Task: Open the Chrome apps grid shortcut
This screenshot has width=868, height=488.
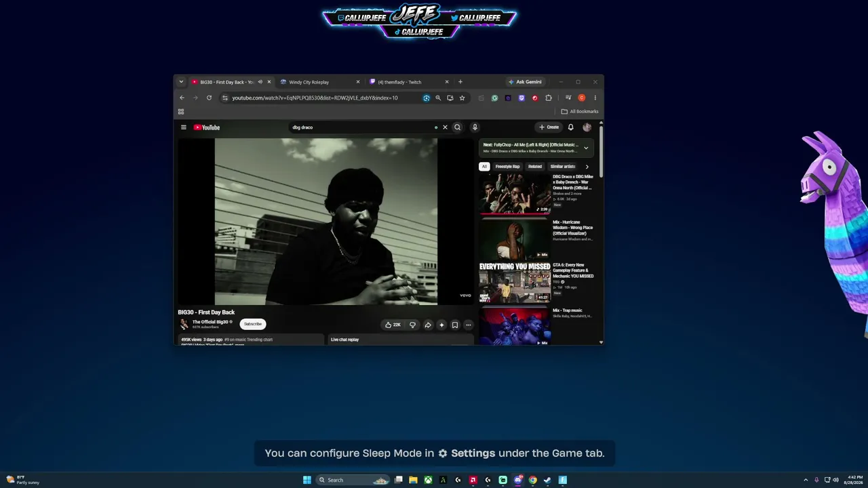Action: pyautogui.click(x=181, y=111)
